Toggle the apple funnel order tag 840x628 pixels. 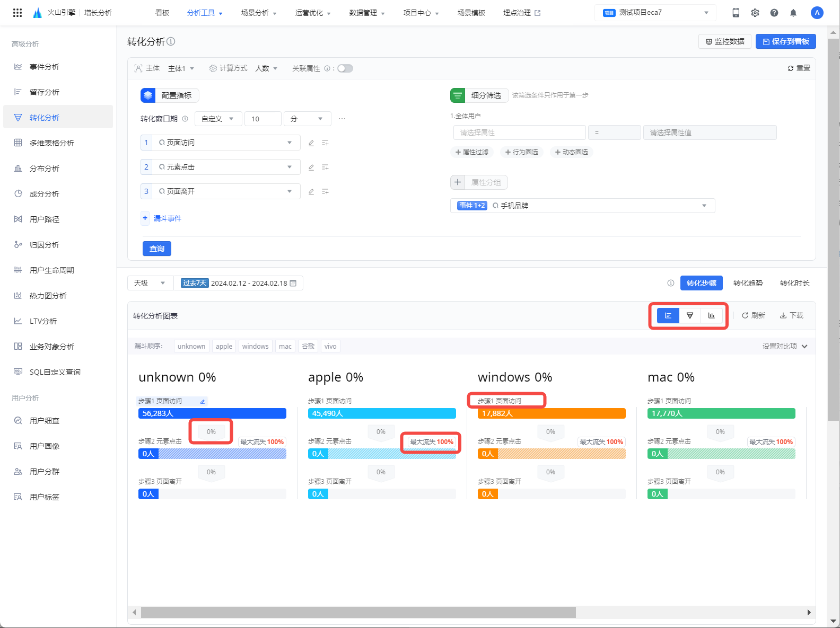tap(224, 346)
